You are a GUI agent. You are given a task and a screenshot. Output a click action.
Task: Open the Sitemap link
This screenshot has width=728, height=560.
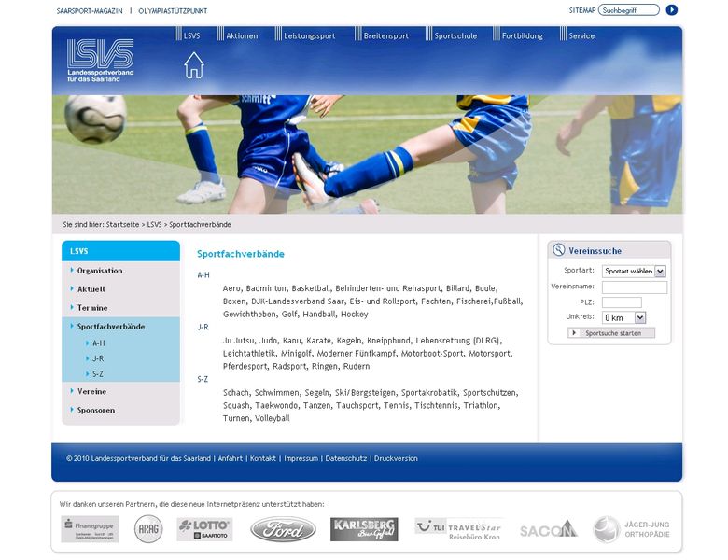pos(582,10)
